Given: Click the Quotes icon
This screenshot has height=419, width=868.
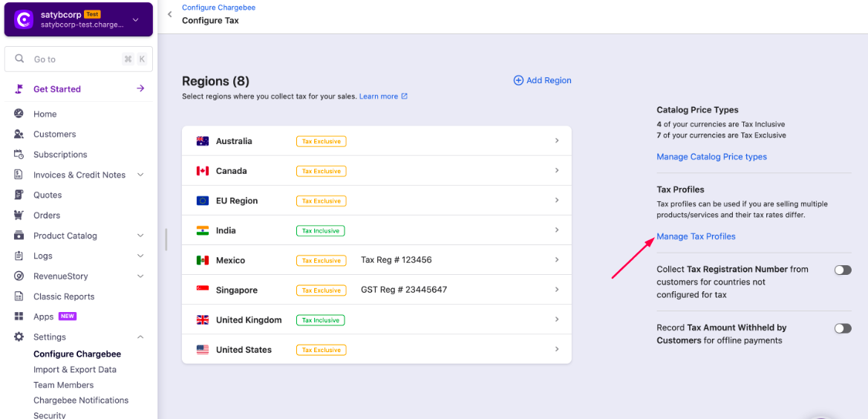Looking at the screenshot, I should point(19,195).
